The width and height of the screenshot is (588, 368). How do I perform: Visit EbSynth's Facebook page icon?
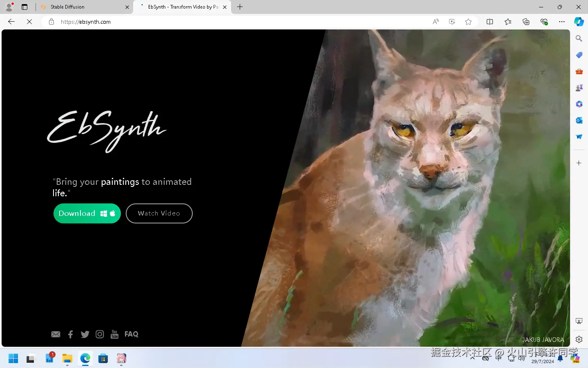tap(70, 334)
